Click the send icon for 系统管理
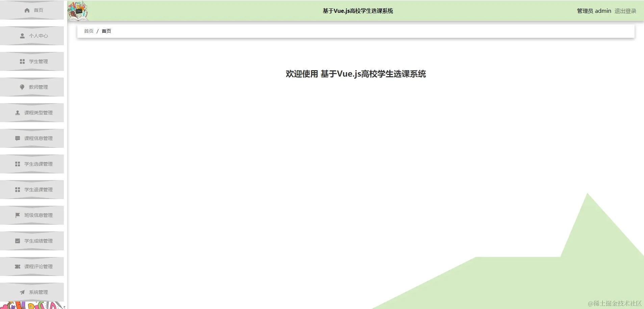Screen dimensions: 644x309 [22, 292]
